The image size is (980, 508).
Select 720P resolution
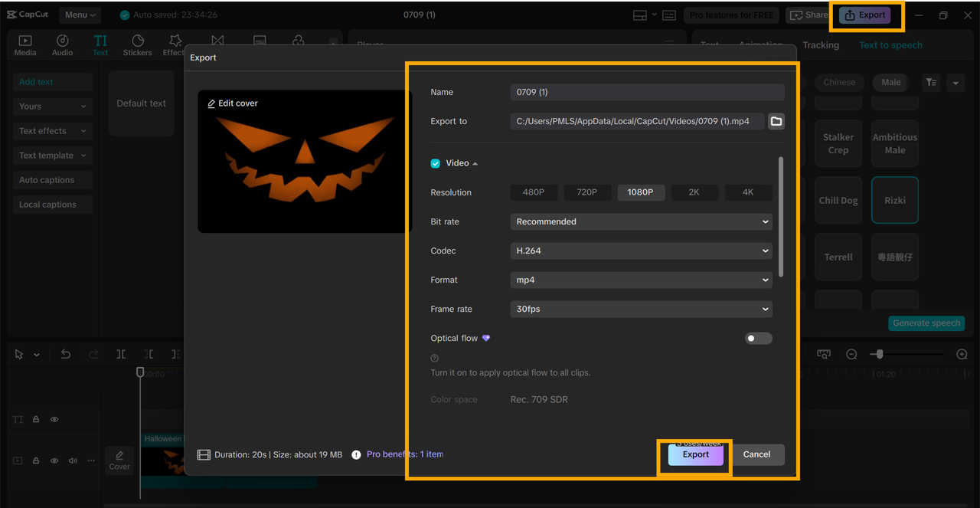[587, 192]
